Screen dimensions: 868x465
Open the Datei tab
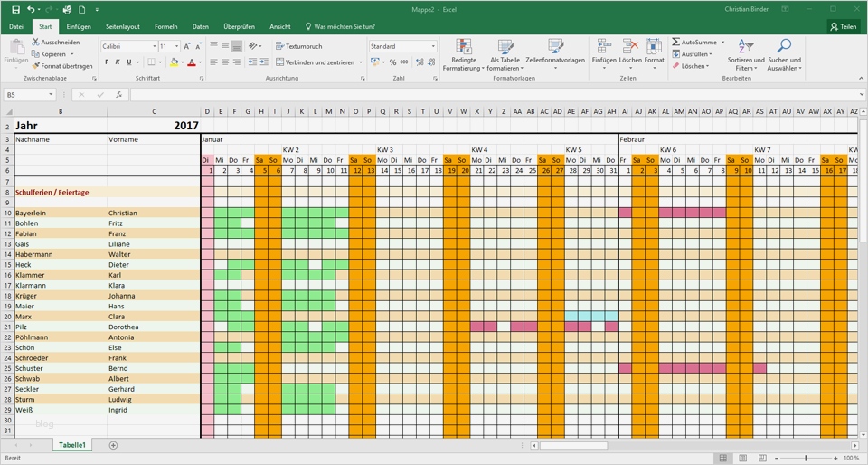pyautogui.click(x=16, y=26)
